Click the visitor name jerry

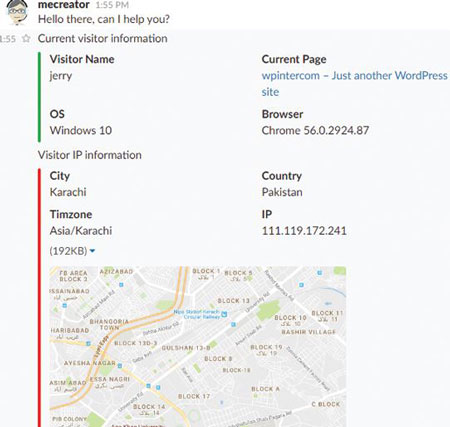[x=61, y=76]
